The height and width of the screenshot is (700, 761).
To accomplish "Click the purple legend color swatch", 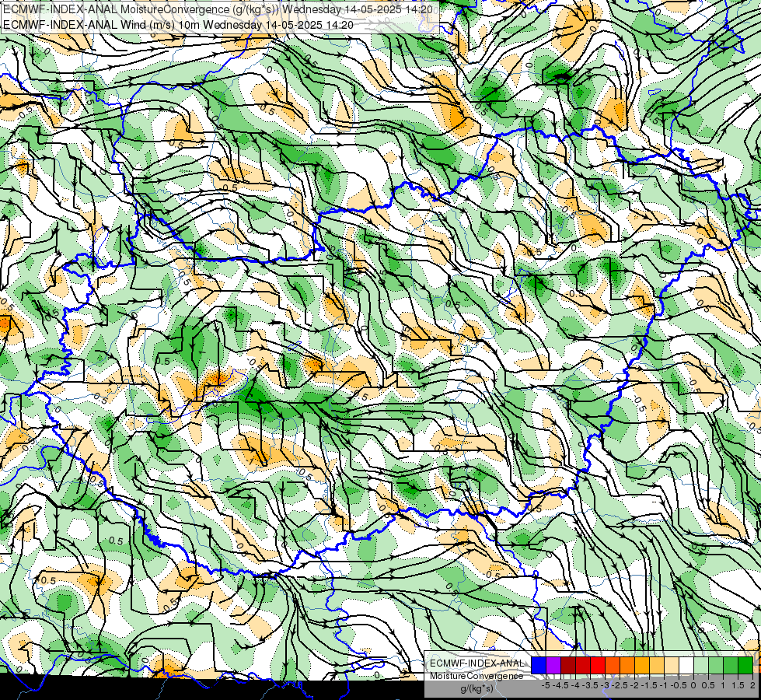I will [x=553, y=665].
